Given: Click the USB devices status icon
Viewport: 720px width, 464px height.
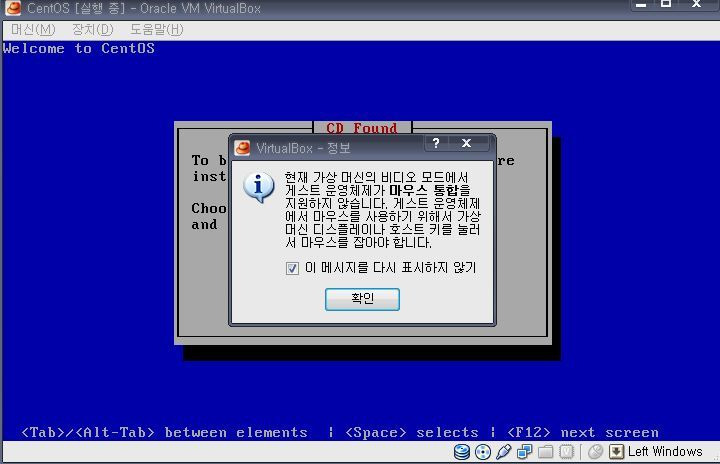Looking at the screenshot, I should (503, 452).
